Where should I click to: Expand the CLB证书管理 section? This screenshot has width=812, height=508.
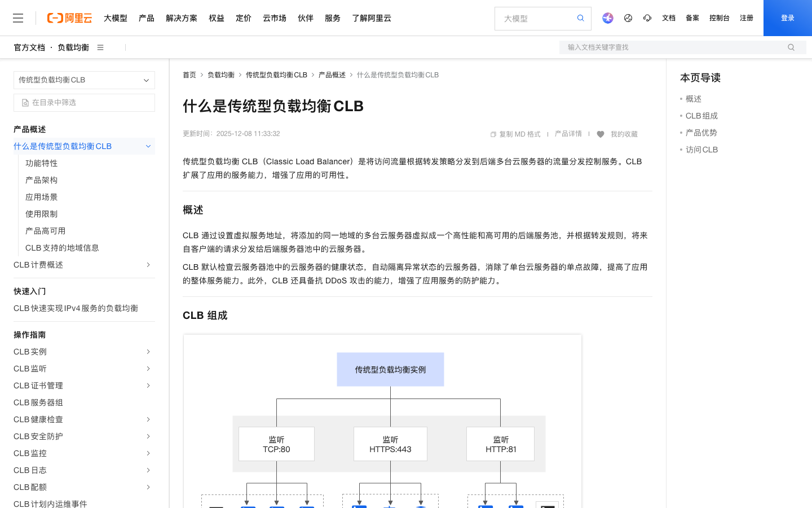148,386
